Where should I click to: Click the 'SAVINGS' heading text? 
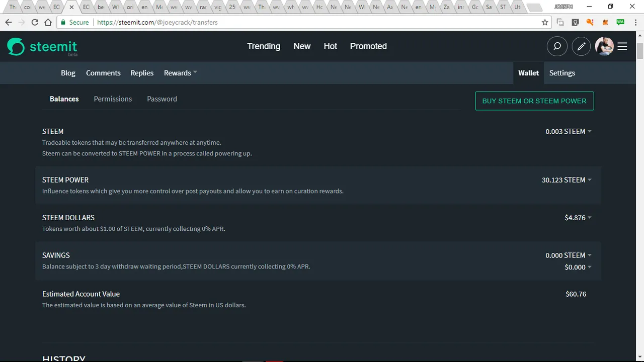click(x=56, y=255)
